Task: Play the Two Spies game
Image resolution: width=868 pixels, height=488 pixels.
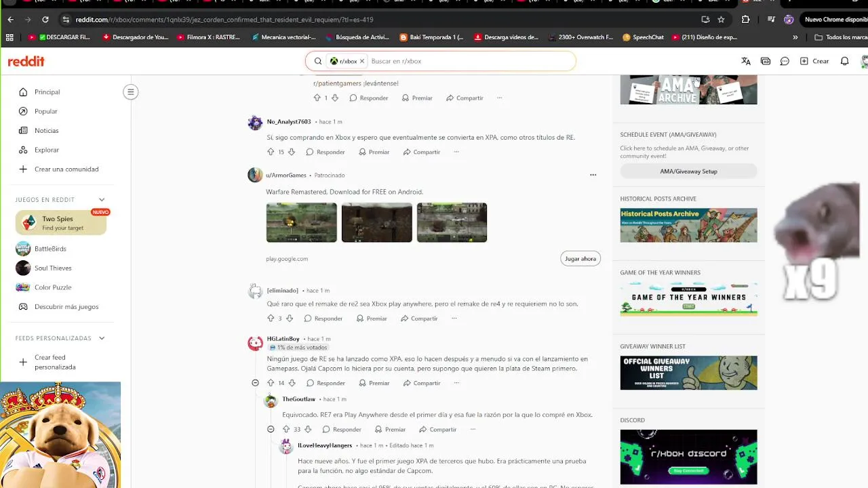Action: click(x=61, y=223)
